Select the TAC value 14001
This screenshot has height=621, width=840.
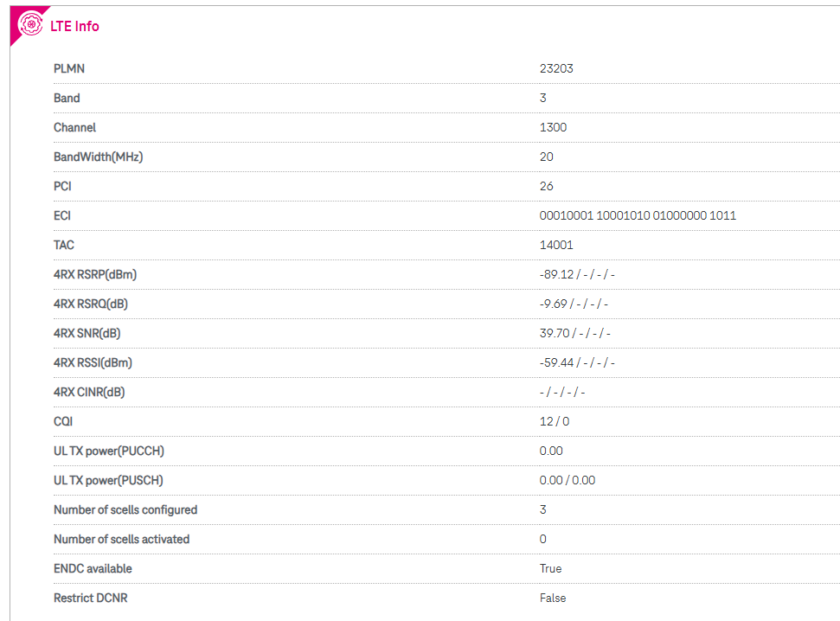tap(556, 245)
